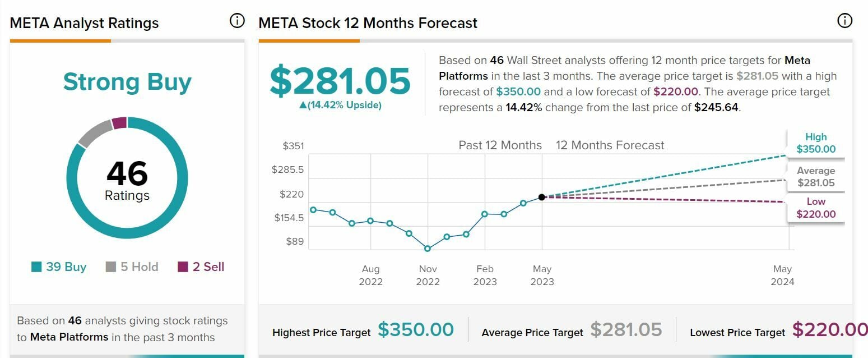Image resolution: width=868 pixels, height=358 pixels.
Task: Select the High $350.00 forecast label
Action: pos(816,143)
